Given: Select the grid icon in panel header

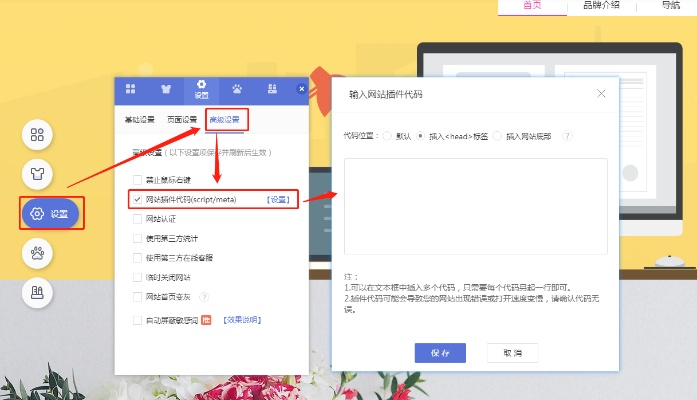Looking at the screenshot, I should click(x=130, y=89).
